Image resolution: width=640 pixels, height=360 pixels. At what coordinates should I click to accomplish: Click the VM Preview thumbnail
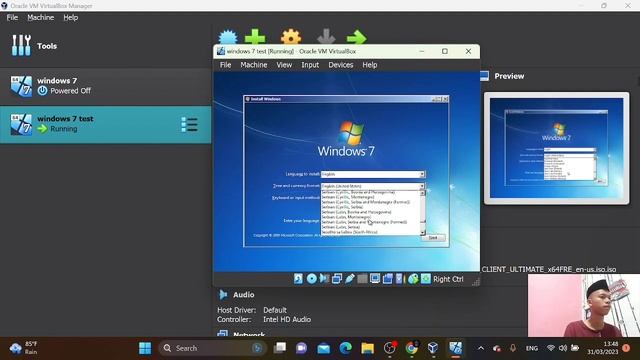pos(556,148)
